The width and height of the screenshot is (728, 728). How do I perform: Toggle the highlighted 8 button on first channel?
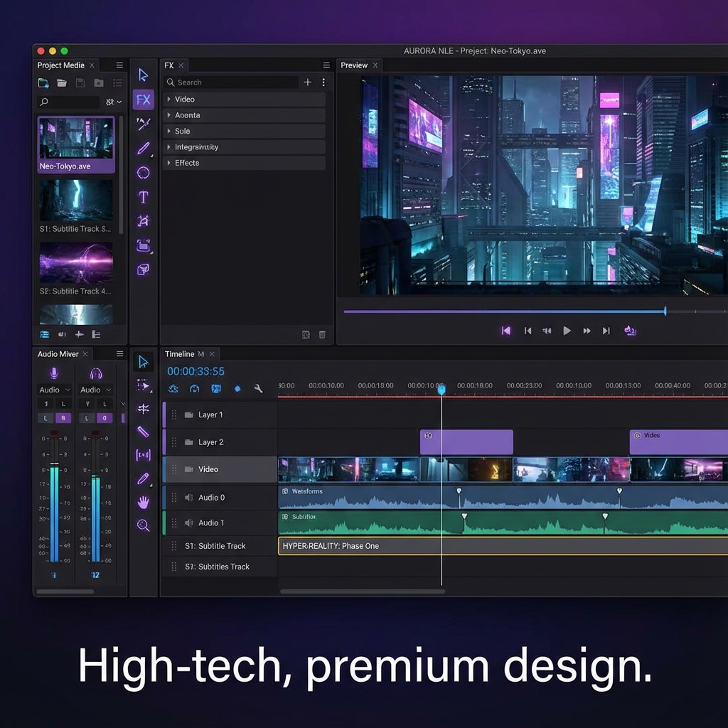[x=63, y=418]
